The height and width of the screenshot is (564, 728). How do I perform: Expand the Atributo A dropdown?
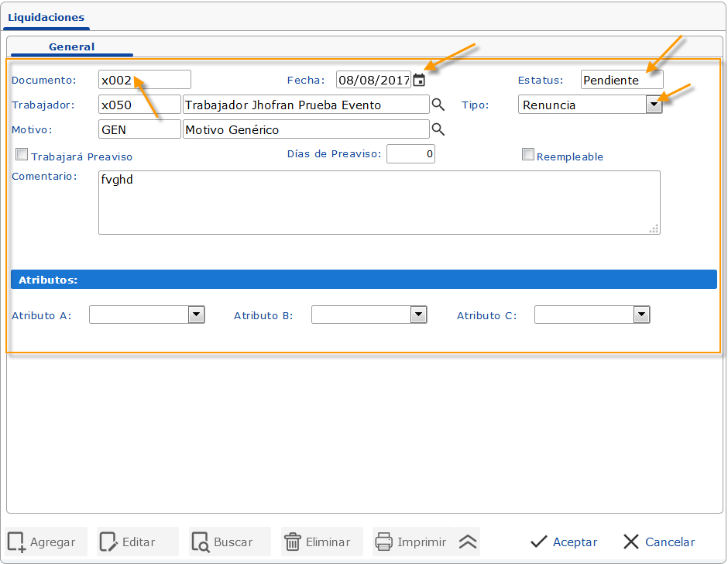click(197, 315)
